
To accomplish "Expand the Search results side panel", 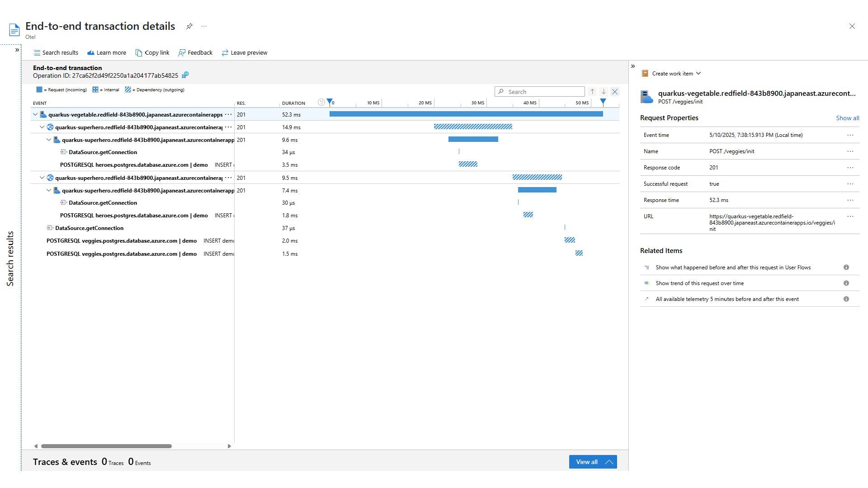I will (17, 50).
